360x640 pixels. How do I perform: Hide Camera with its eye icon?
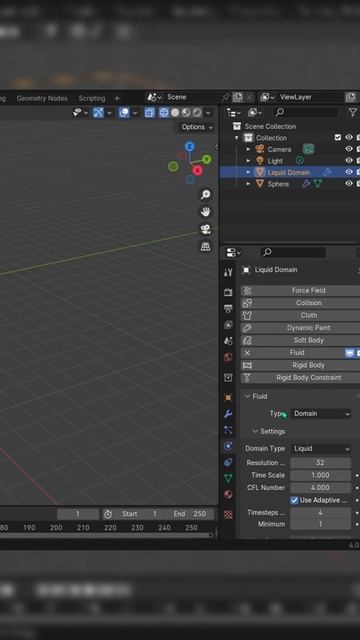[349, 149]
